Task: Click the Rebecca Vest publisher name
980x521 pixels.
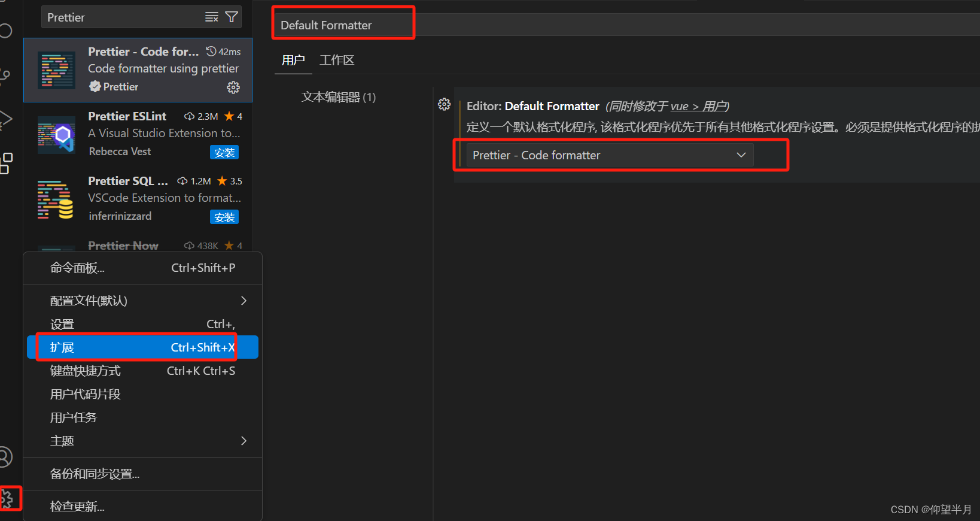Action: (x=120, y=152)
